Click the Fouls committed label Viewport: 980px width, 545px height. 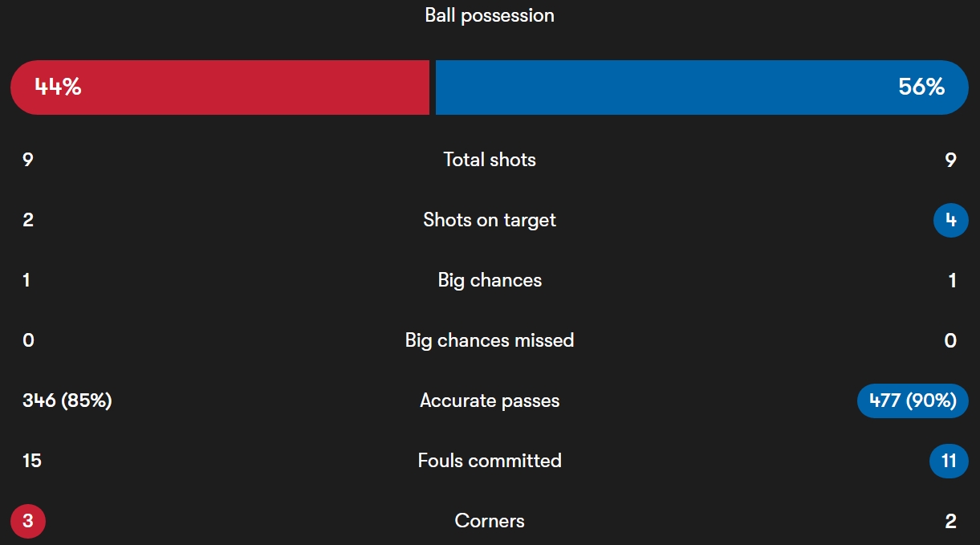490,461
